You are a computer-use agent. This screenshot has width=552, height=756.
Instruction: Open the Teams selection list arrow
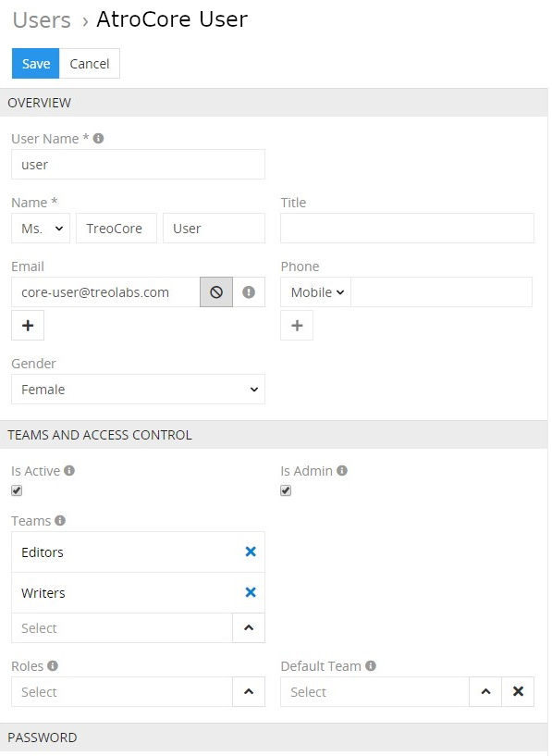point(249,627)
